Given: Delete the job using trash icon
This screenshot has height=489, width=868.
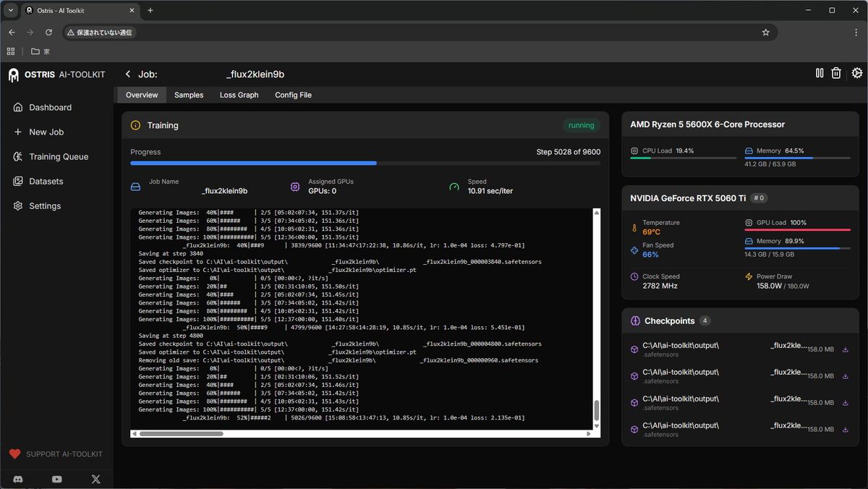Looking at the screenshot, I should [836, 73].
